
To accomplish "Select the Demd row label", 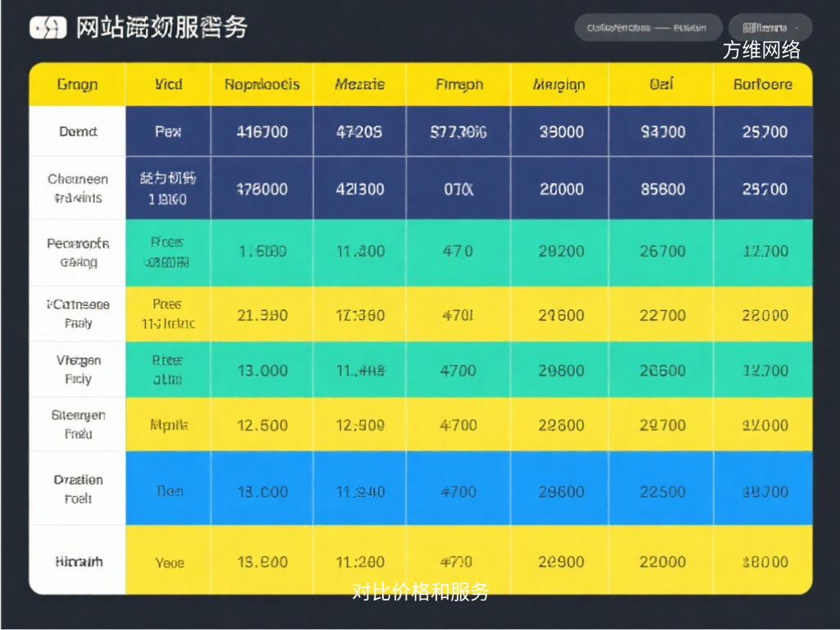I will 78,131.
